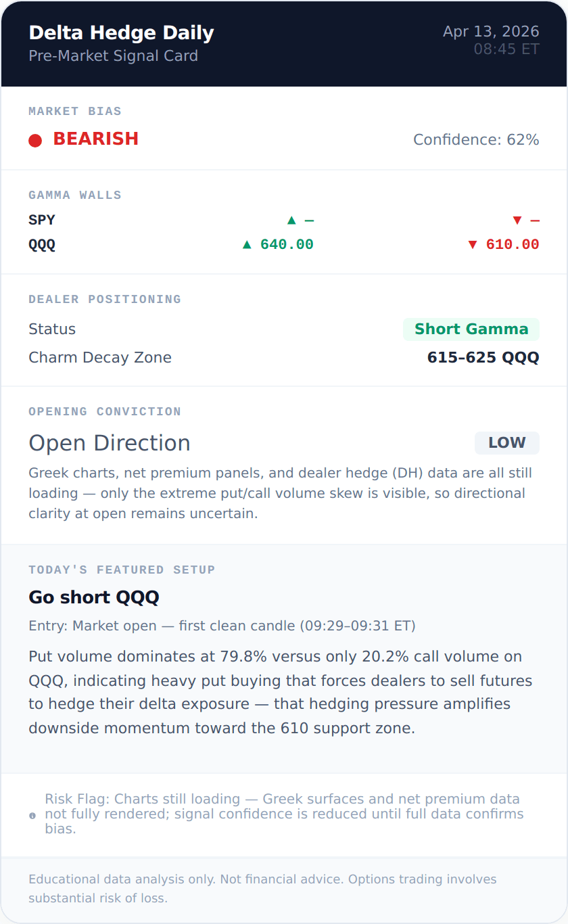Click the Apr 13, 2026 date
The width and height of the screenshot is (568, 924).
point(491,32)
